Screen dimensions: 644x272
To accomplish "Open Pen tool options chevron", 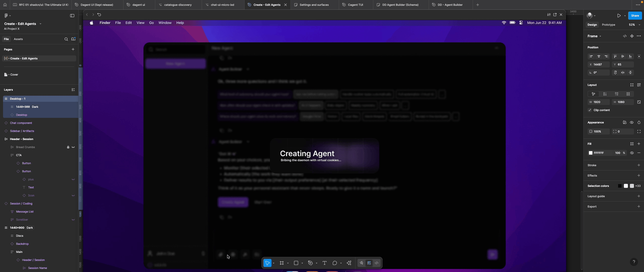I will (317, 263).
